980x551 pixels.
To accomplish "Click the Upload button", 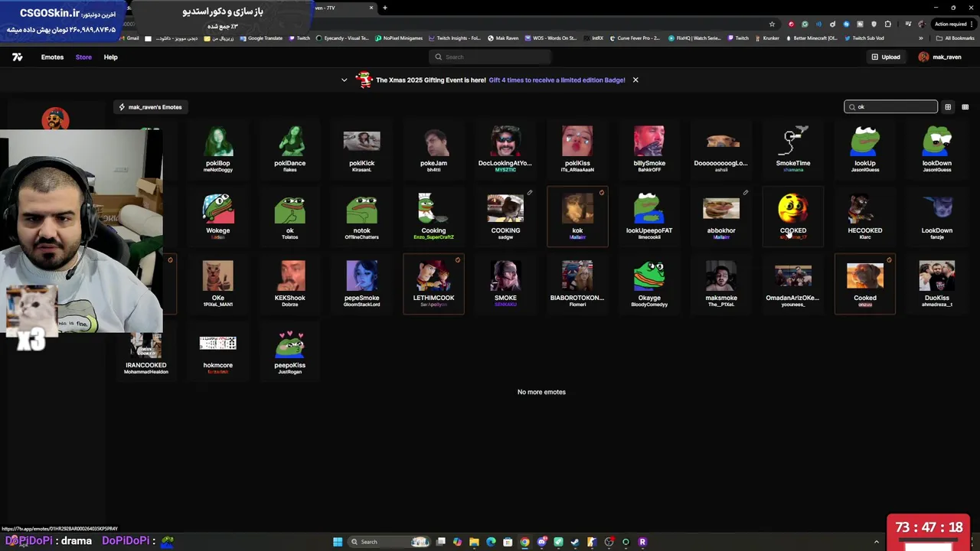I will click(885, 57).
